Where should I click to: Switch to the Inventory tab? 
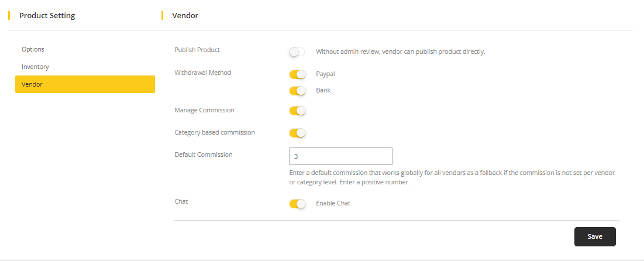click(x=35, y=67)
